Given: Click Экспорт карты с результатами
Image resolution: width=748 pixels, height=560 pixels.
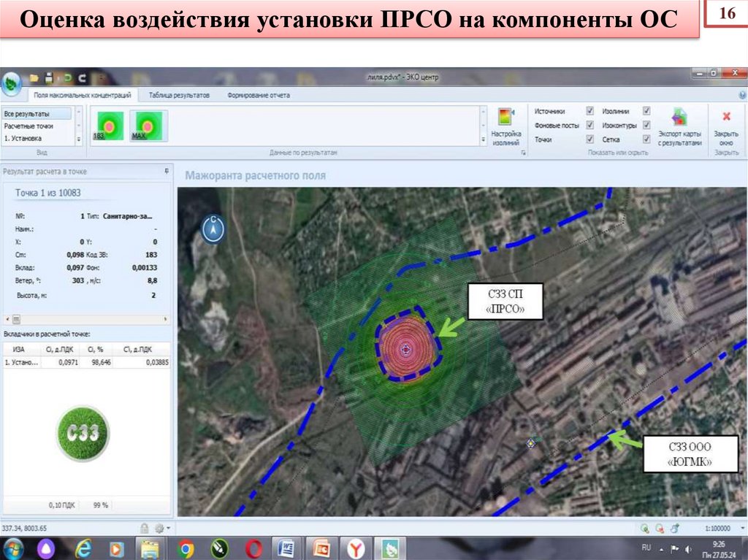Looking at the screenshot, I should (679, 126).
